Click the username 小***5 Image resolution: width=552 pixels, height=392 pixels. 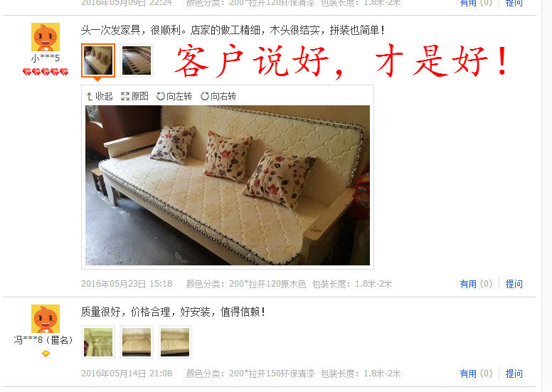tap(46, 58)
